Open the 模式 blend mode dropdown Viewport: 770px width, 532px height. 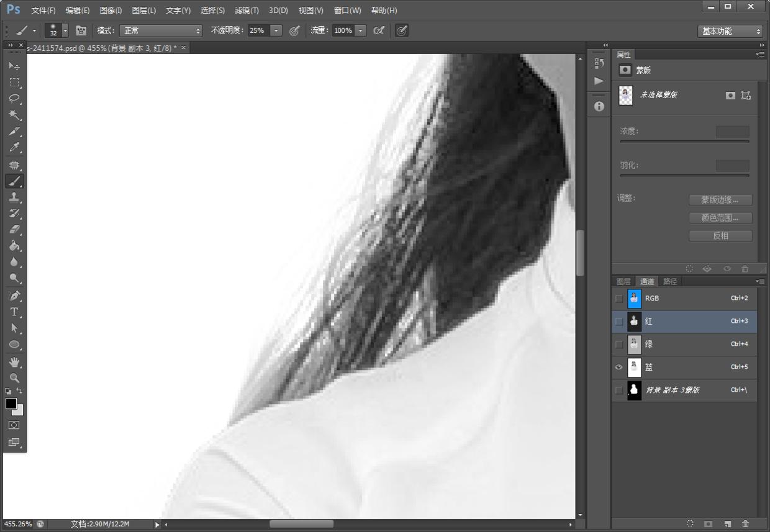[x=161, y=30]
